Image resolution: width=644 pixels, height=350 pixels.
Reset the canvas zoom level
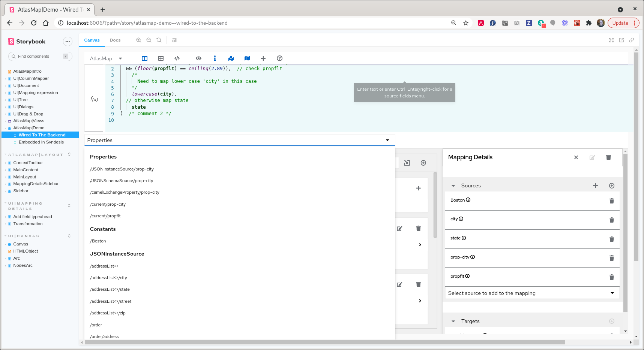point(159,40)
